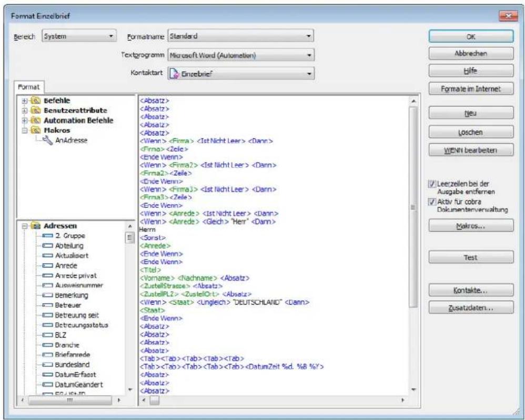Click the editor scroll-down arrow
Screen dimensions: 525x420
(x=413, y=390)
